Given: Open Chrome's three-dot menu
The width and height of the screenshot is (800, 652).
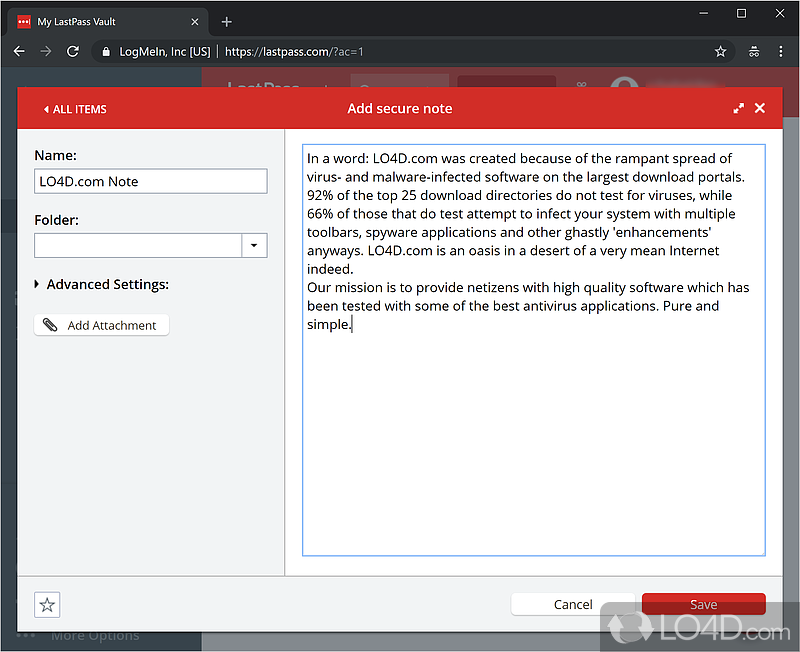Looking at the screenshot, I should click(x=782, y=51).
